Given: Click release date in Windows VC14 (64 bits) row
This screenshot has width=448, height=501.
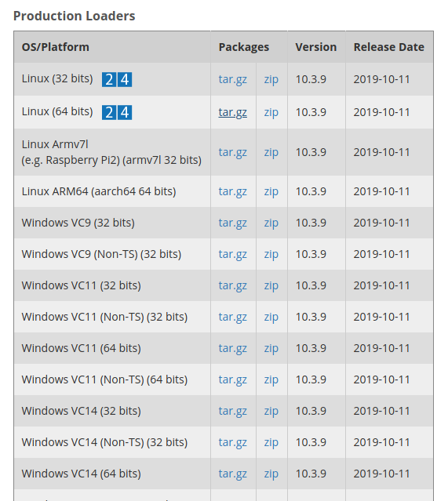Looking at the screenshot, I should (381, 474).
